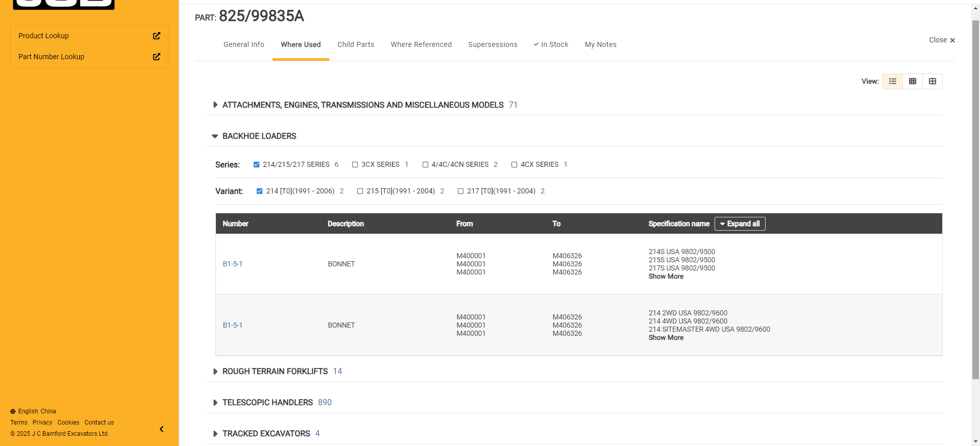Switch to the Supersessions tab
The height and width of the screenshot is (446, 980).
tap(493, 44)
